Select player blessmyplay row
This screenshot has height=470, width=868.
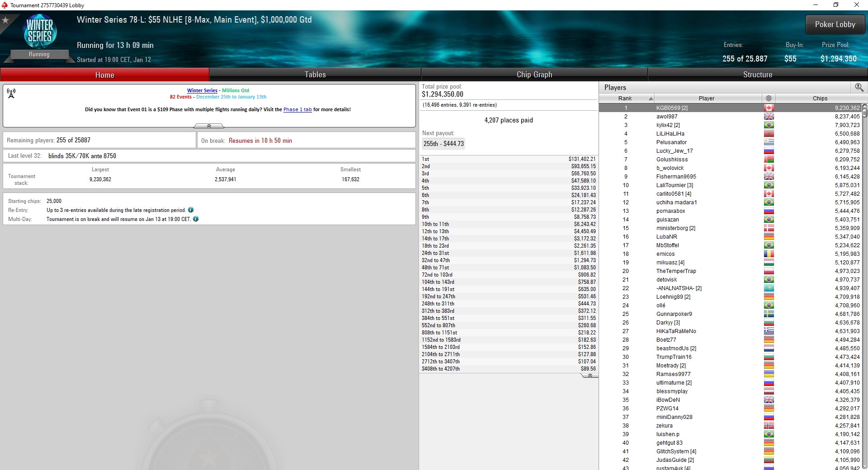point(730,391)
